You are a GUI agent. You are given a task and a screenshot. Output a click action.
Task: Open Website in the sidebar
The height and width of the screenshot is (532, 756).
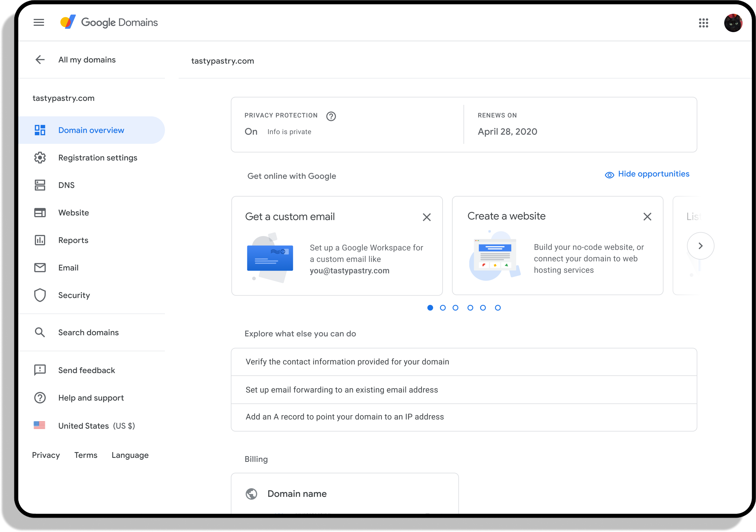coord(92,213)
